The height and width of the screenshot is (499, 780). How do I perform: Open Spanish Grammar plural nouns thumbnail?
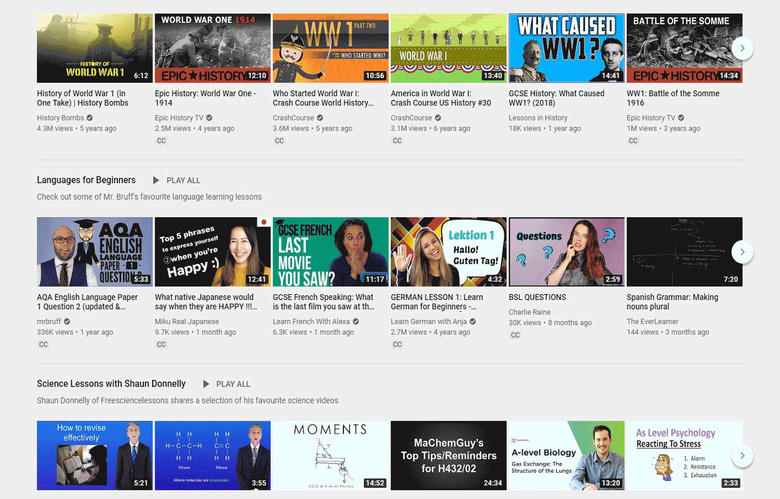click(x=684, y=251)
